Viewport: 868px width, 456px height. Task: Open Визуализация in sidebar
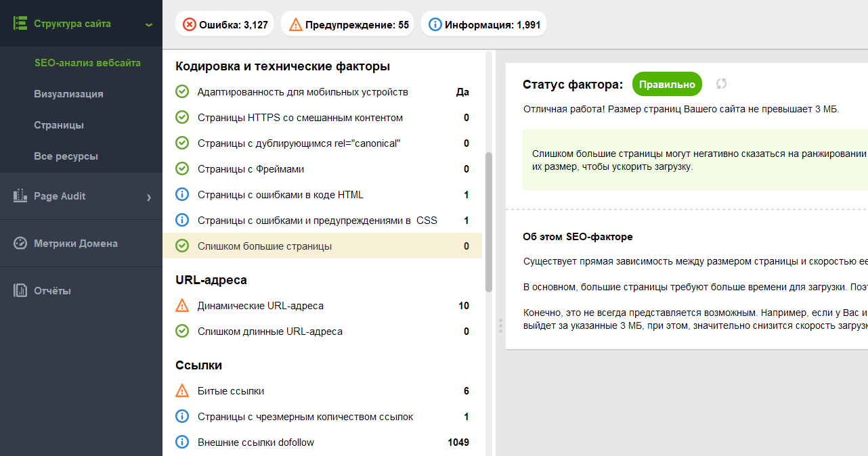pyautogui.click(x=68, y=93)
